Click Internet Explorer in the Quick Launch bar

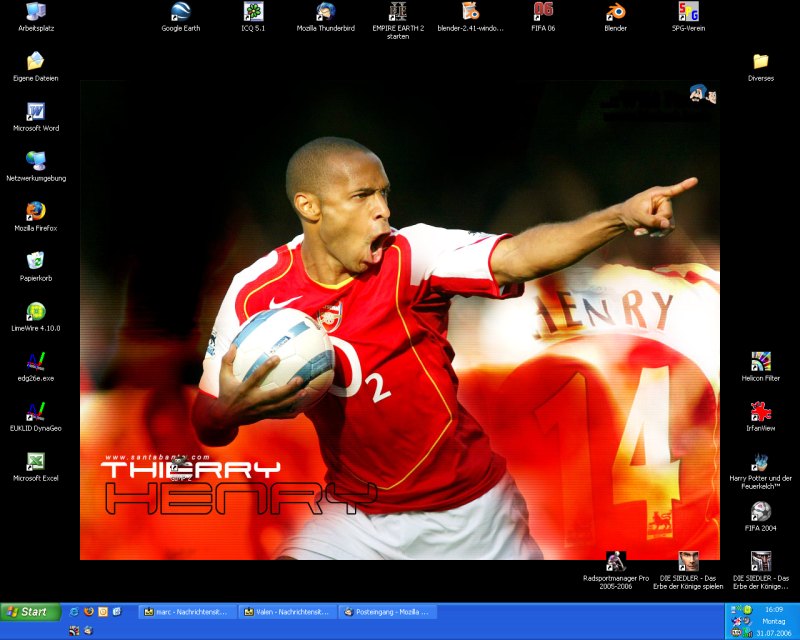[x=74, y=611]
